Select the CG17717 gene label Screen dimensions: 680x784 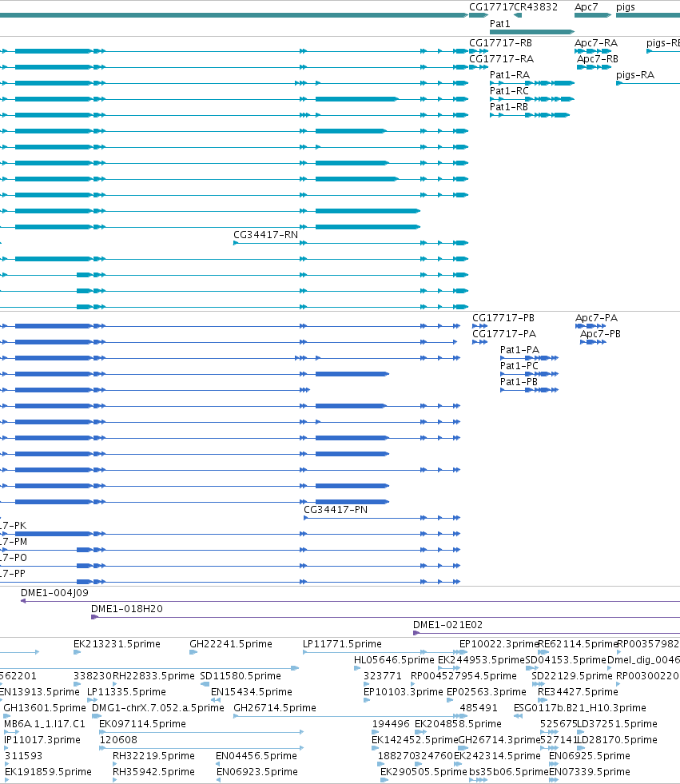[491, 7]
